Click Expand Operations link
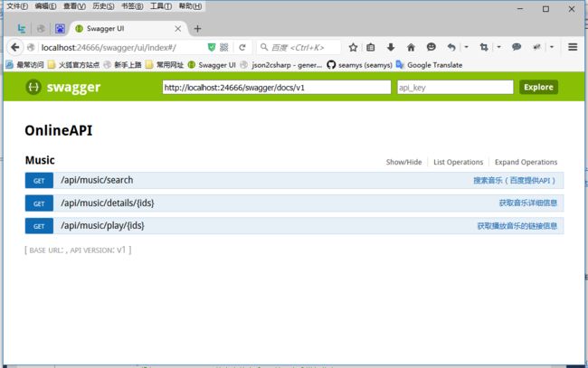Viewport: 588px width, 368px height. (x=526, y=162)
